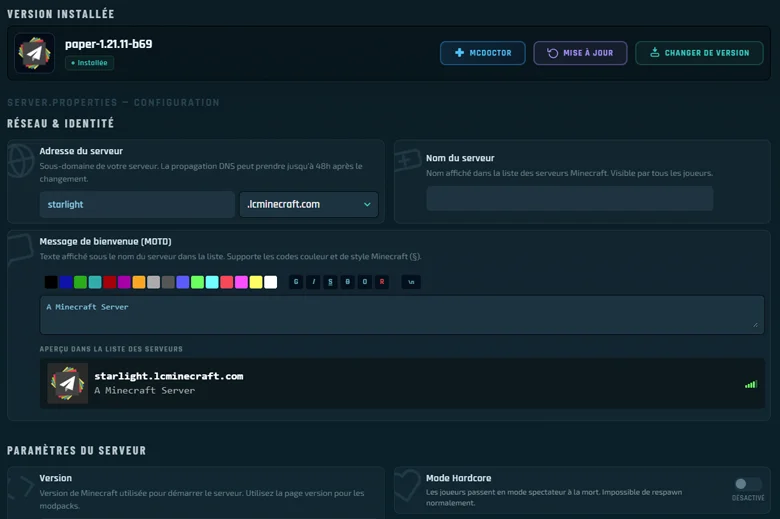Image resolution: width=780 pixels, height=519 pixels.
Task: Toggle the Mode Hardcore switch
Action: pyautogui.click(x=748, y=484)
